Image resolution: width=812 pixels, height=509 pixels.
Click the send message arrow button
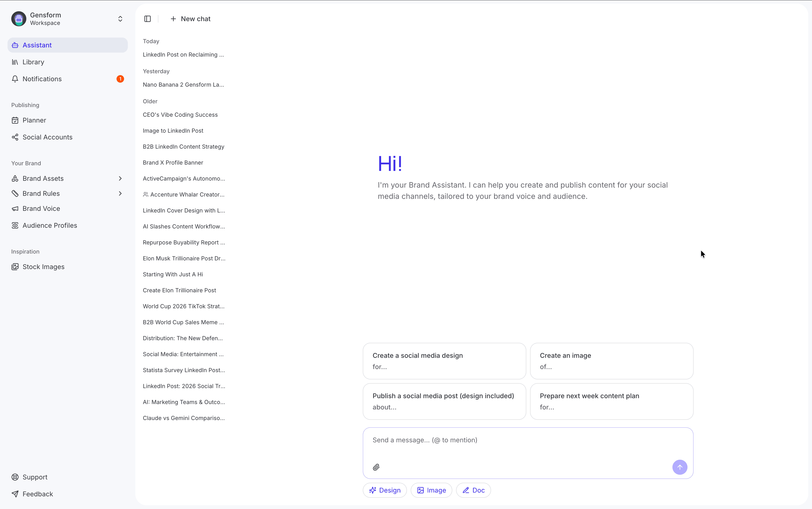(x=680, y=467)
